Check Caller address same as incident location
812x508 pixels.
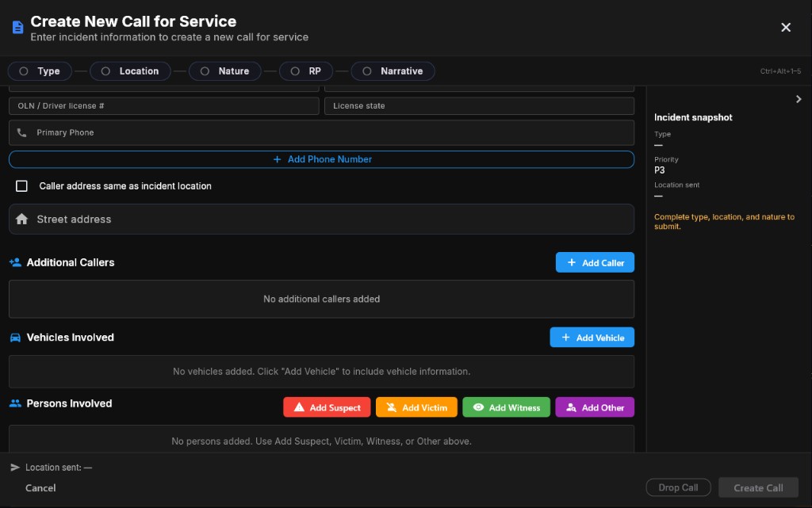click(21, 185)
